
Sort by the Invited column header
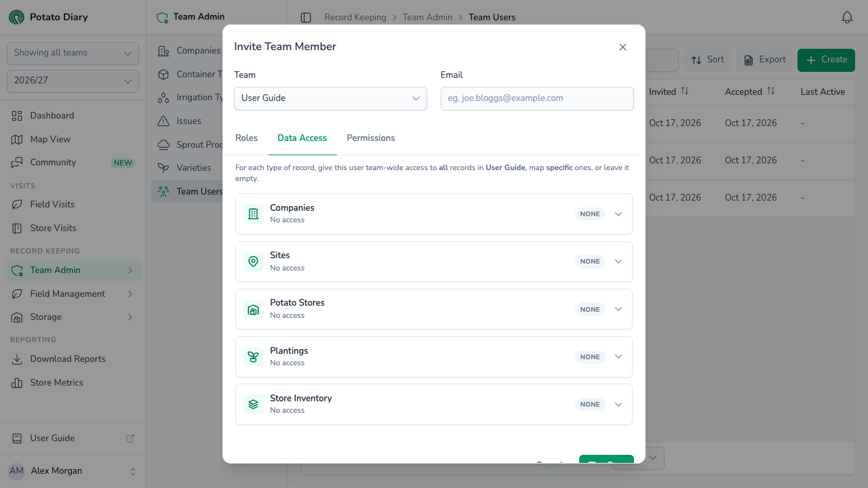tap(669, 91)
